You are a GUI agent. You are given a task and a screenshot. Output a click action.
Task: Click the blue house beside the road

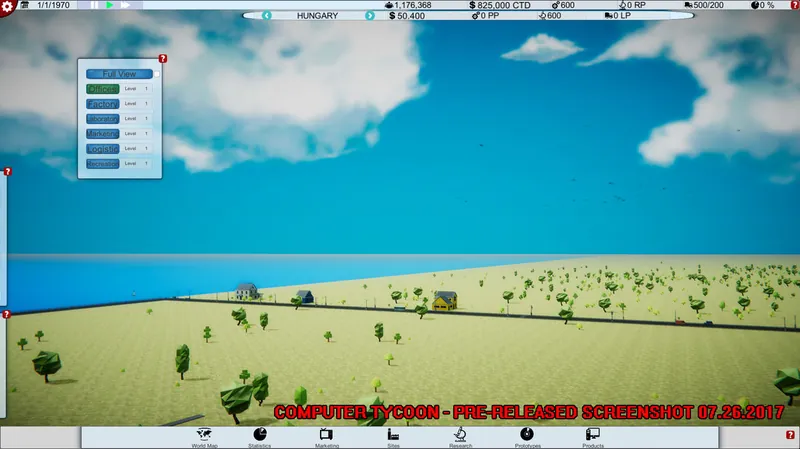(x=305, y=296)
